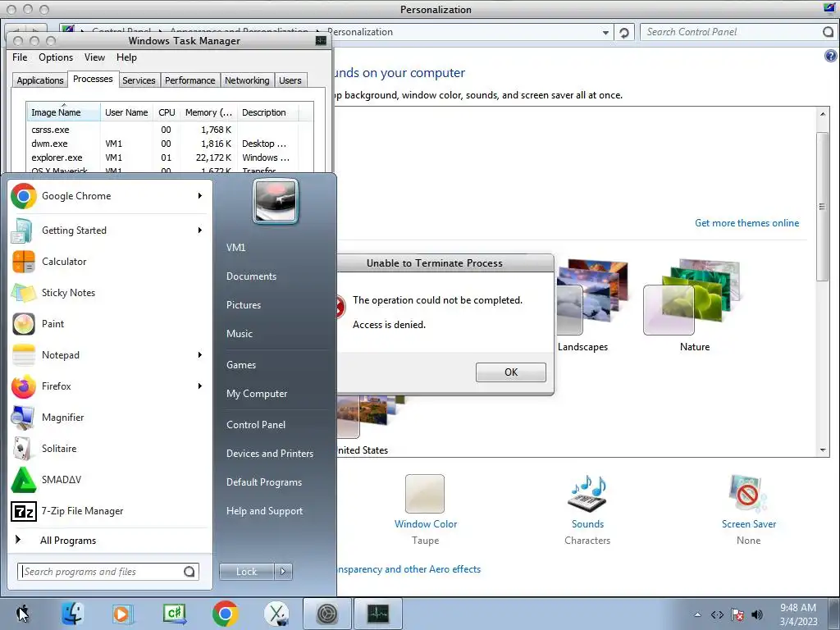The width and height of the screenshot is (840, 630).
Task: Click OK in Unable to Terminate dialog
Action: (510, 372)
